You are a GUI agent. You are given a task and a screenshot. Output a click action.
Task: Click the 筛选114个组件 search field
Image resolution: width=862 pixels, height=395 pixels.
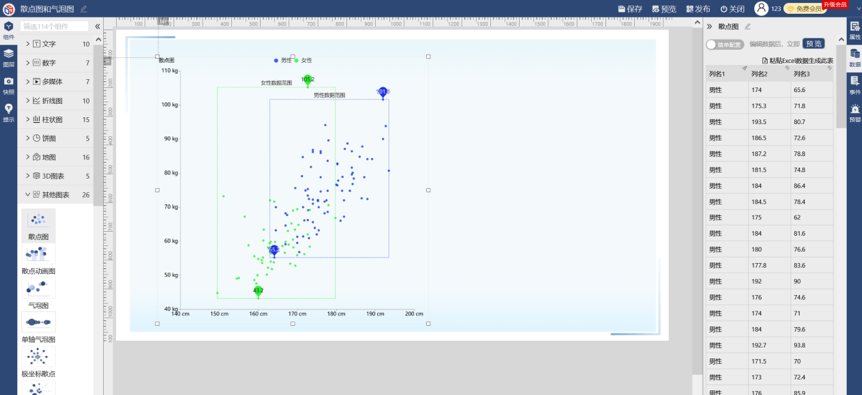tap(54, 26)
